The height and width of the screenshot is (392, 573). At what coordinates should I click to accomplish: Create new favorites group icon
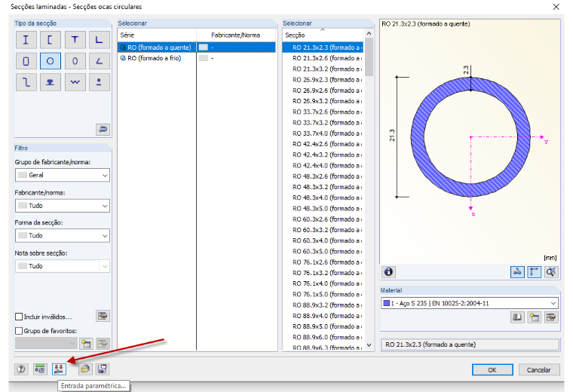pos(86,344)
